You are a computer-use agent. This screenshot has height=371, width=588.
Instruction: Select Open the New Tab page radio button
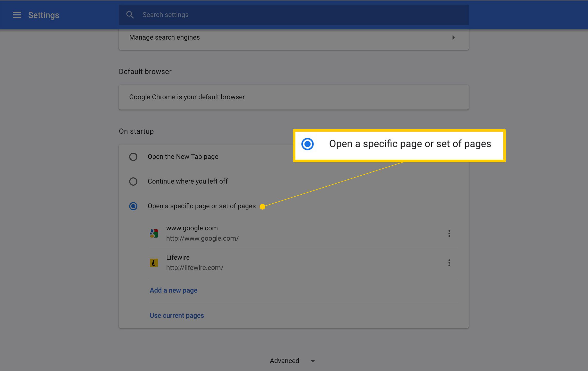[x=134, y=156]
